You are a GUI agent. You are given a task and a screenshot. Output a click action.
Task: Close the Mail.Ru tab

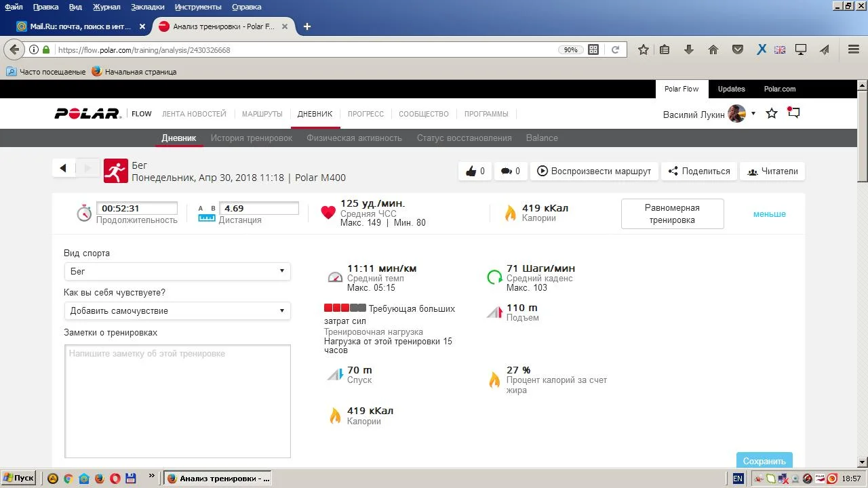point(142,26)
